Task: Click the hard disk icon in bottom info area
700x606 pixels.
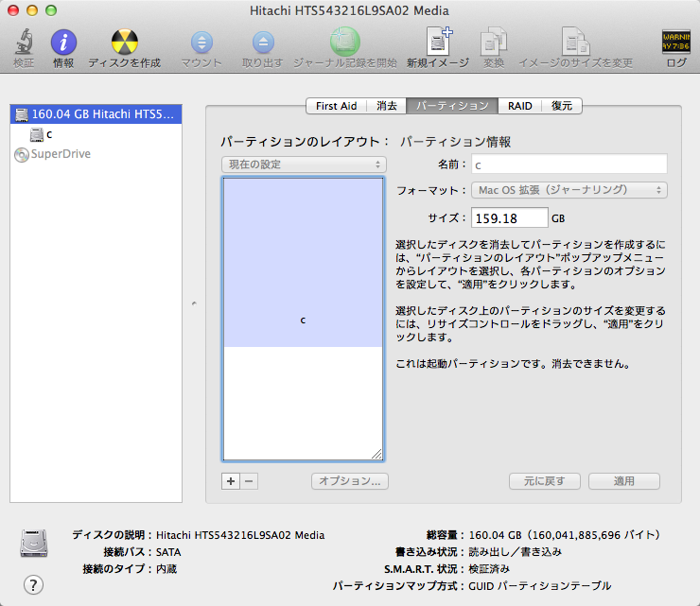Action: (34, 543)
